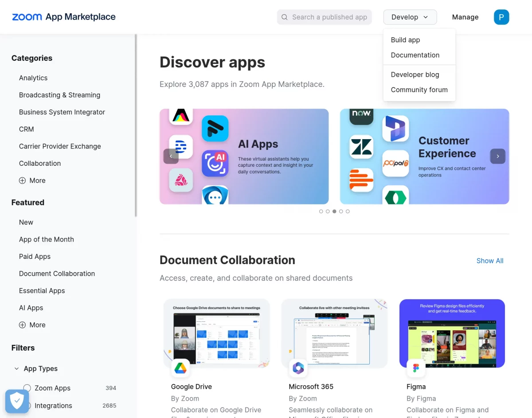Open the App of the Month page
Viewport: 532px width, 418px height.
(47, 239)
